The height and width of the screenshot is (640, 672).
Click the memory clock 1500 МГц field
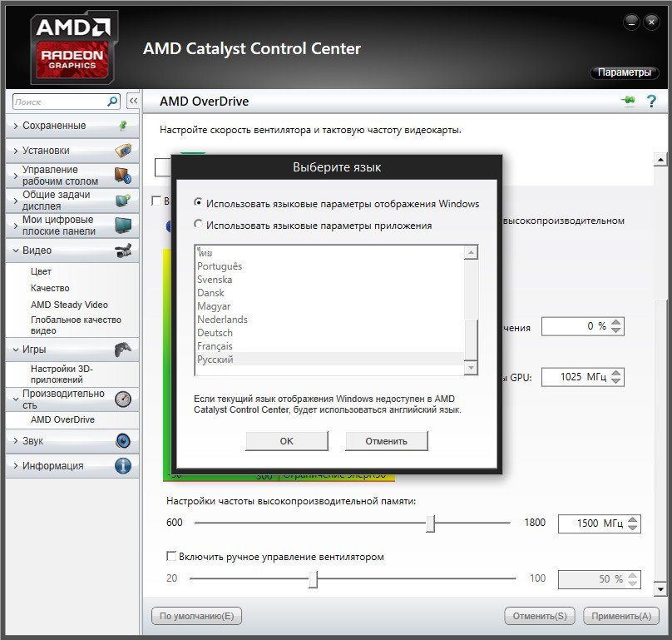click(590, 523)
